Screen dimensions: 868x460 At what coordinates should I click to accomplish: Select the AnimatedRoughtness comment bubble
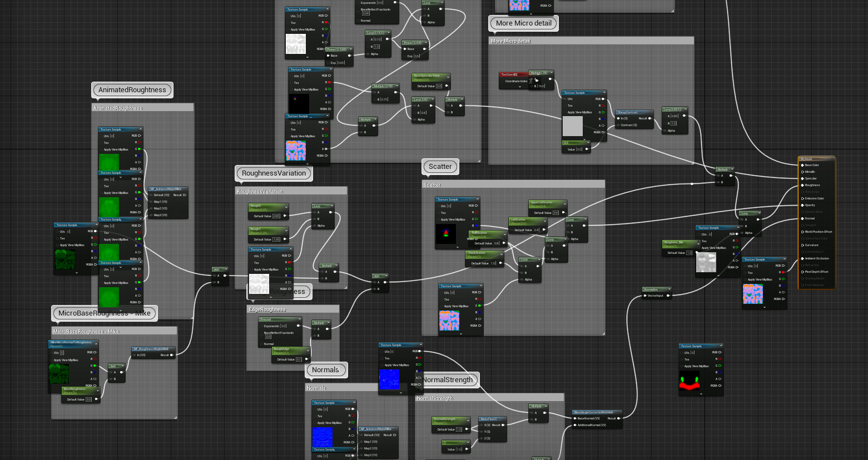132,90
